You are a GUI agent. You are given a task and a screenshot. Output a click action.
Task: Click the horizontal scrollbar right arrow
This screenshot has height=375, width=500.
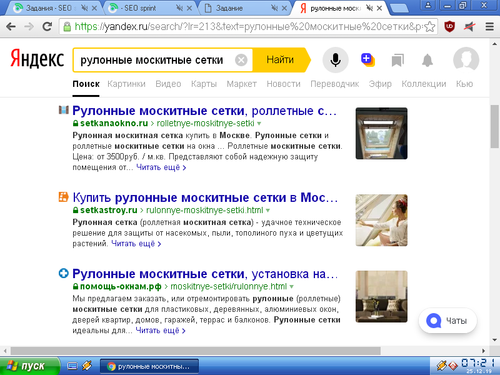point(484,351)
